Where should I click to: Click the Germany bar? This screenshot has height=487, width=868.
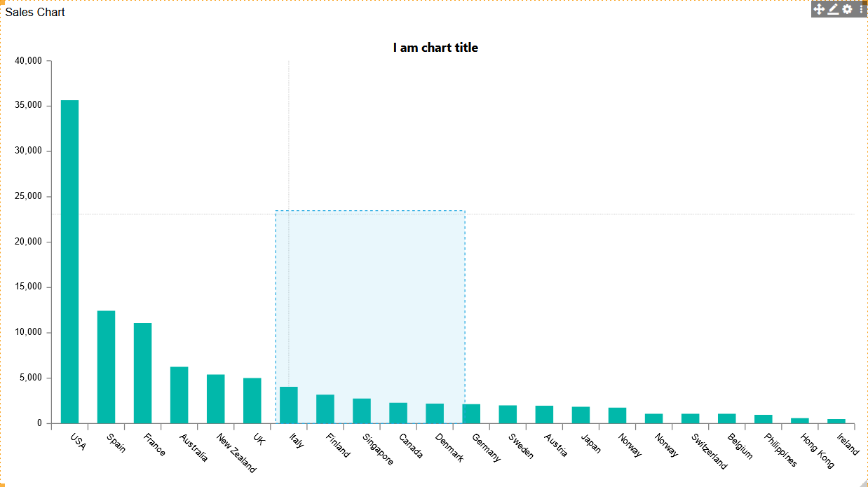[x=471, y=413]
